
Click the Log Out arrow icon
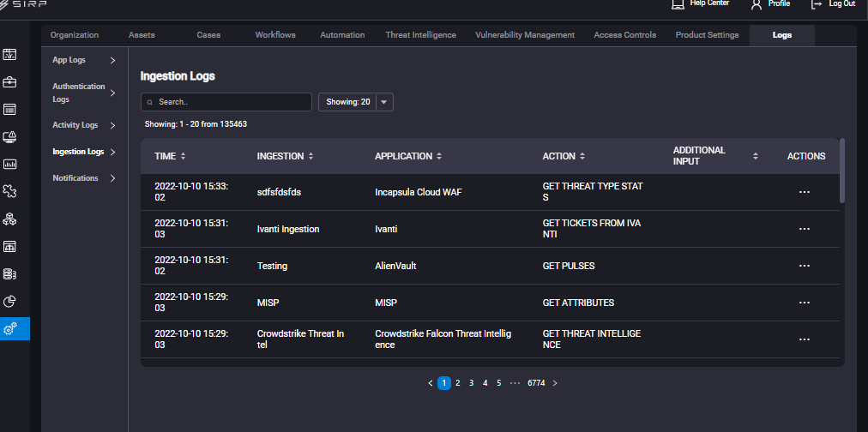pos(816,4)
